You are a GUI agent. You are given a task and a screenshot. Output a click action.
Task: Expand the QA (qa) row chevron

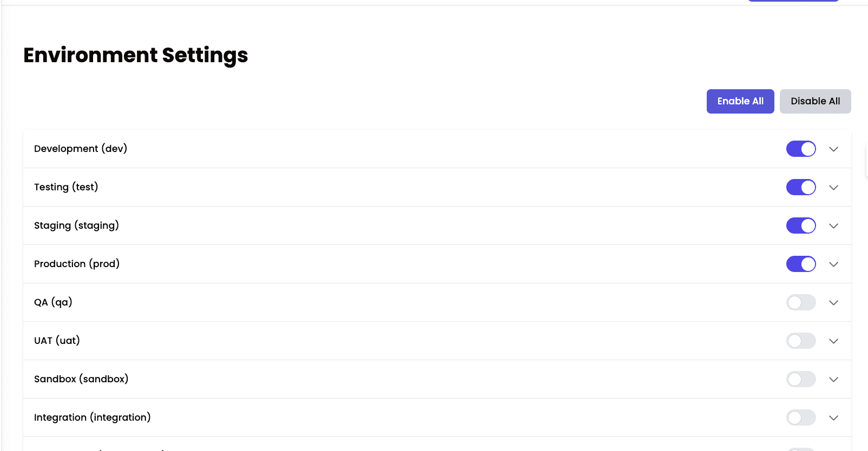[x=833, y=303]
